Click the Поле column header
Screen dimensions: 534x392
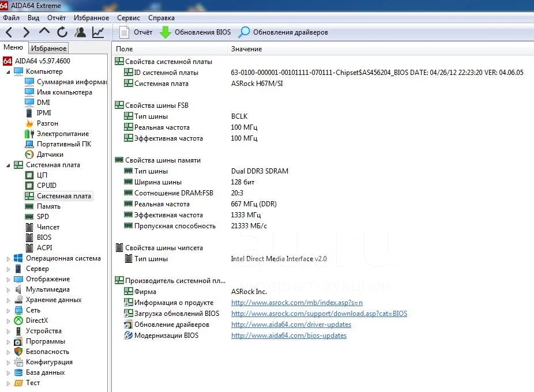coord(170,49)
